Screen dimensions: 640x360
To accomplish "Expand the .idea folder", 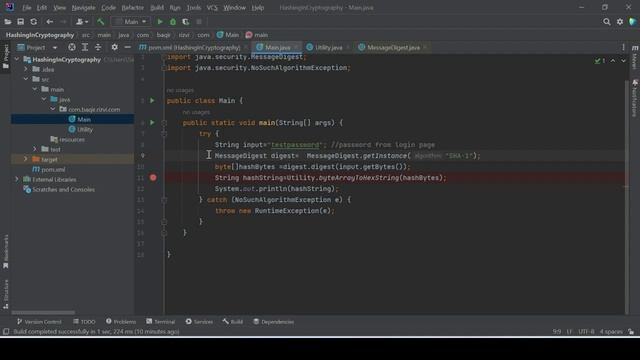I will point(26,69).
